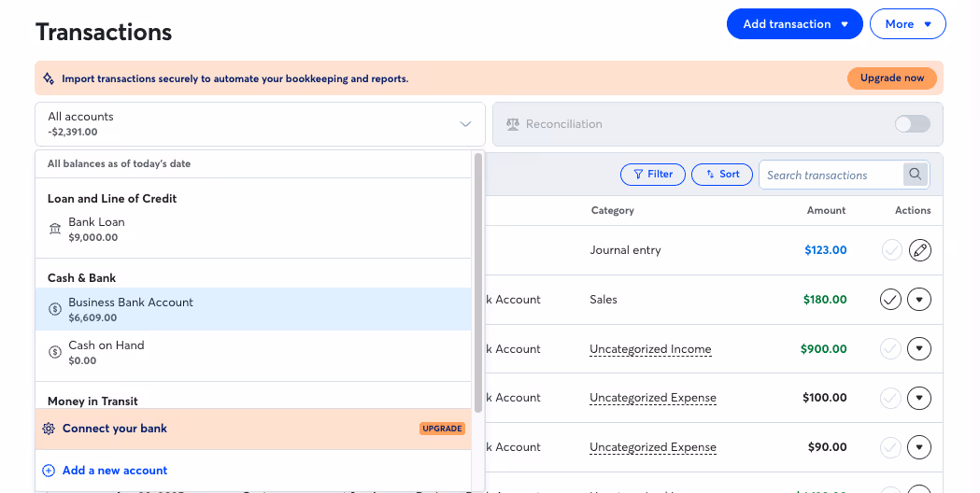
Task: Open actions dropdown for $100.00 row
Action: click(919, 398)
